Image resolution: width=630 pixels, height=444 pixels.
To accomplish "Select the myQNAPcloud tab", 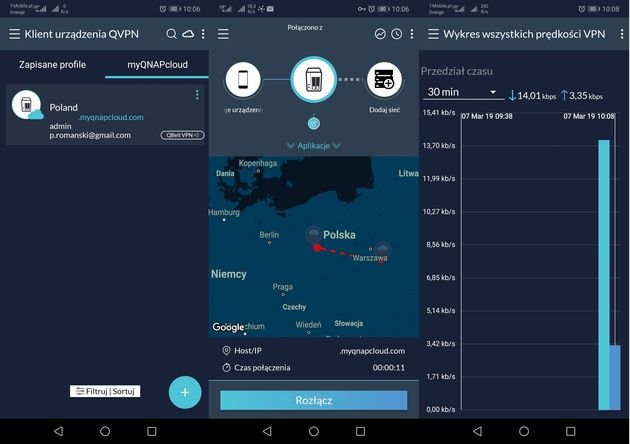I will tap(157, 65).
